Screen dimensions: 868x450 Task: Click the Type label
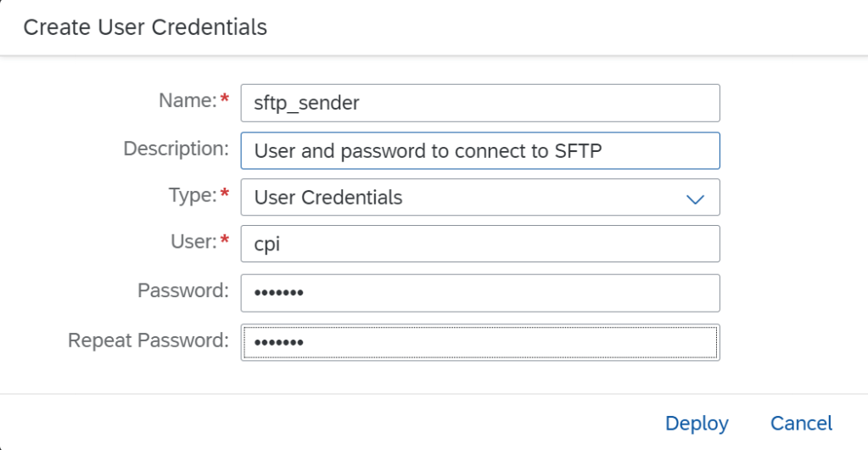[193, 195]
